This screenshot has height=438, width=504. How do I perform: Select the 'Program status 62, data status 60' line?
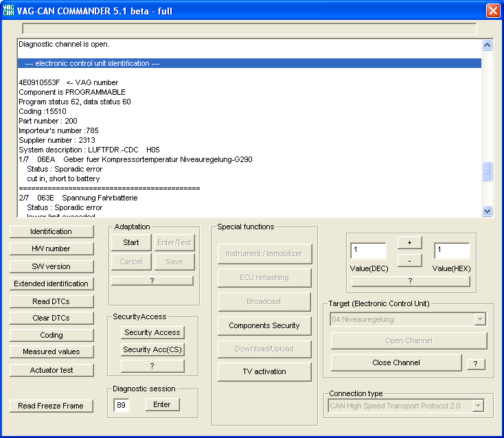coord(249,102)
